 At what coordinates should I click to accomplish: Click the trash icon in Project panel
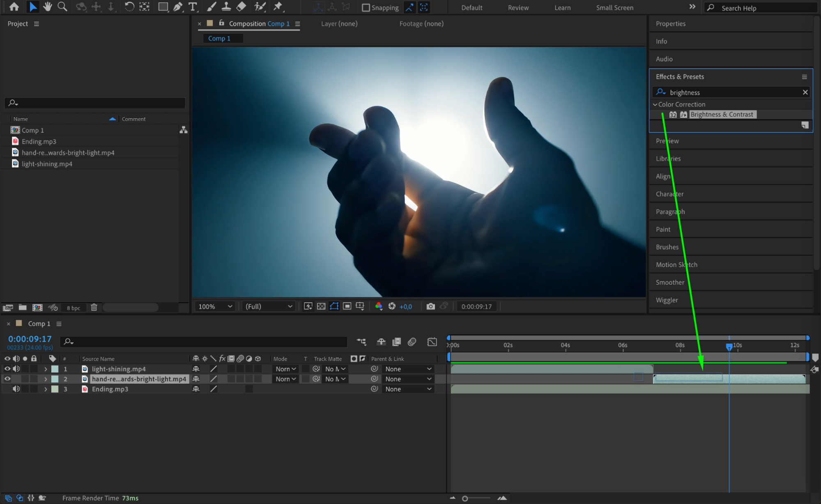[94, 307]
